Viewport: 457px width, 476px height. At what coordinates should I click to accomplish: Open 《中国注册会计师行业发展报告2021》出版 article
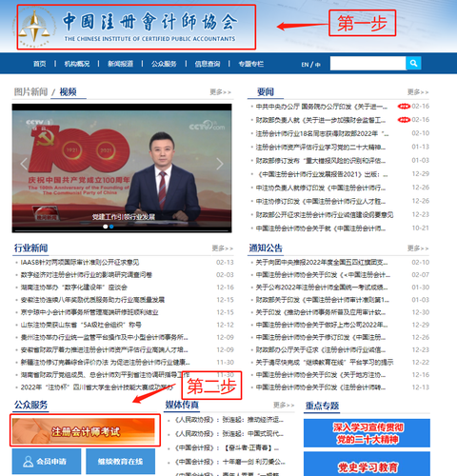click(x=322, y=174)
